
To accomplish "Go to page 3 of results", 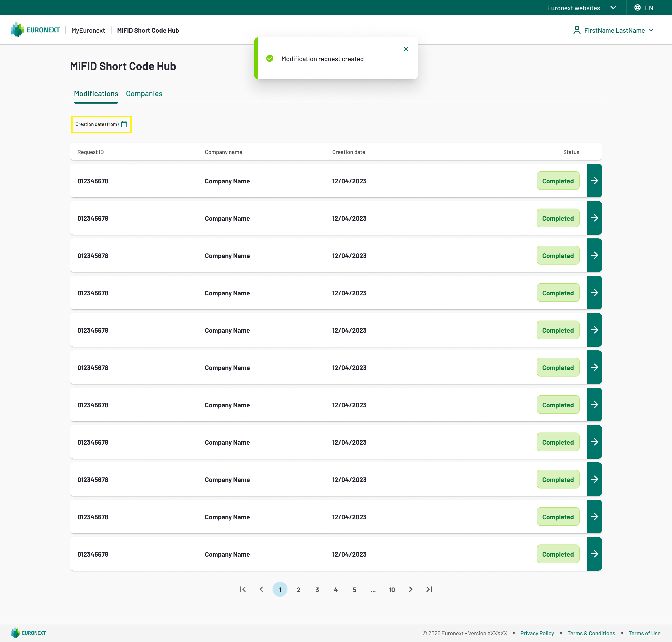I will [x=317, y=590].
